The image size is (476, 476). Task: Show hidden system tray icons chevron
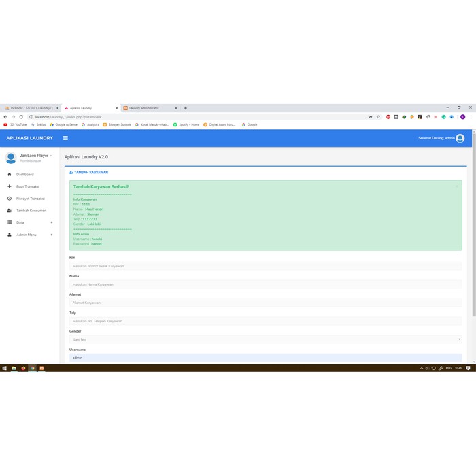click(x=422, y=368)
